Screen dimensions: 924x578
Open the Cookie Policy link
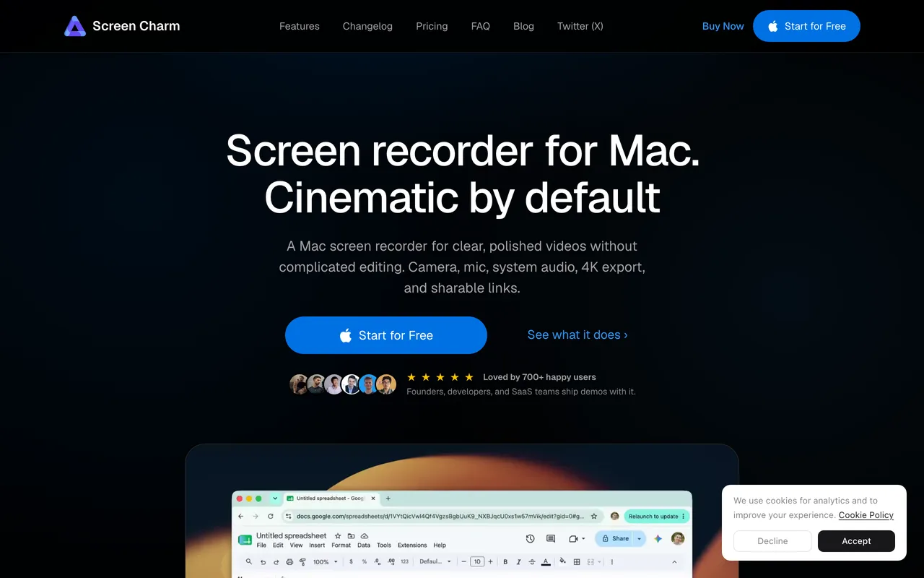click(x=866, y=515)
